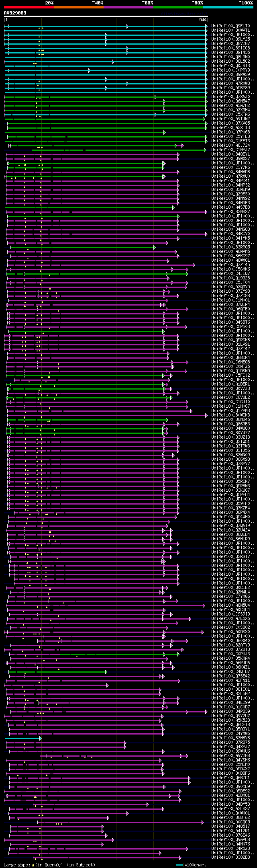257x868 pixels.
Task: Select label UniRef100_Q9W0S7
Action: coord(230,159)
